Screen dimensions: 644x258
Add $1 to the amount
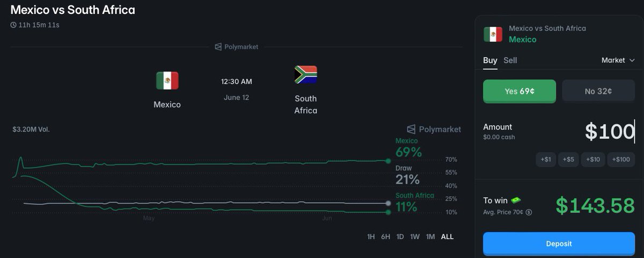546,159
